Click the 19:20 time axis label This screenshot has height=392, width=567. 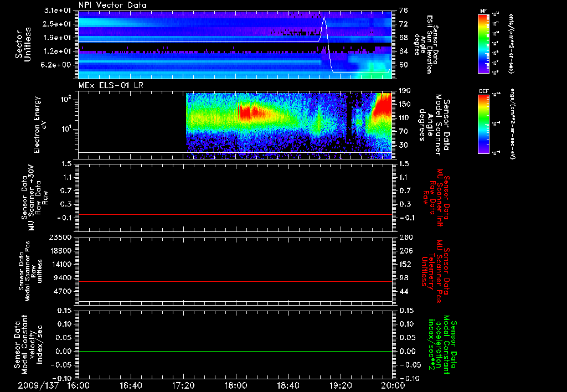pos(341,385)
